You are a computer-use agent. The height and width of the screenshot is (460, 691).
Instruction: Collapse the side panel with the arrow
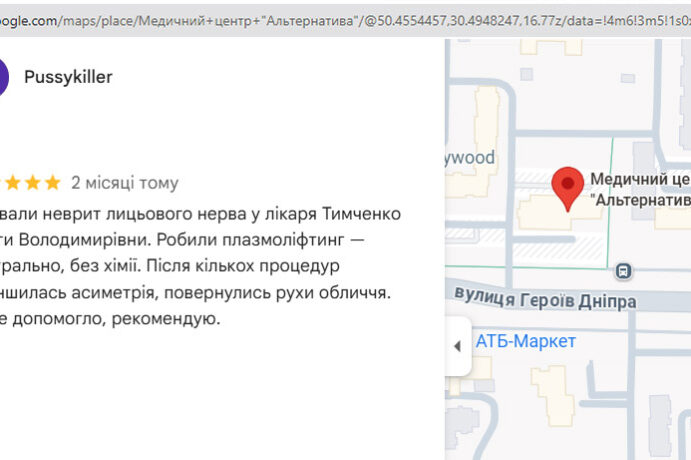pos(458,346)
